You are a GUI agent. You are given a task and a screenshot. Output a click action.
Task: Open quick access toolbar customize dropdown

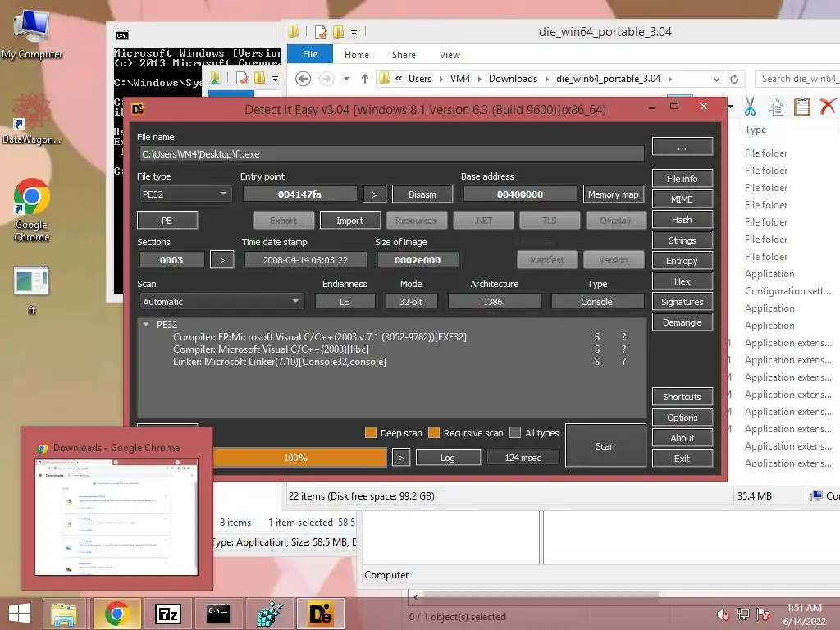click(x=354, y=33)
